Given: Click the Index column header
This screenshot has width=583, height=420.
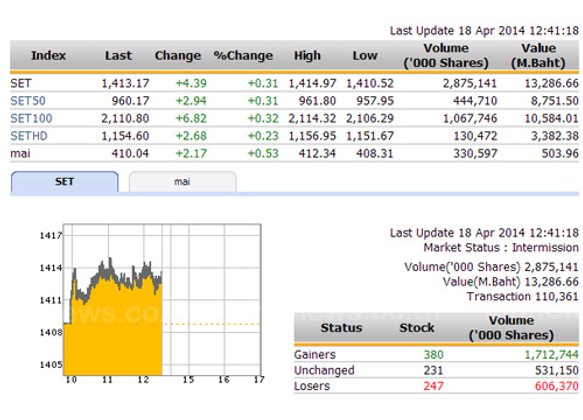Looking at the screenshot, I should (48, 56).
